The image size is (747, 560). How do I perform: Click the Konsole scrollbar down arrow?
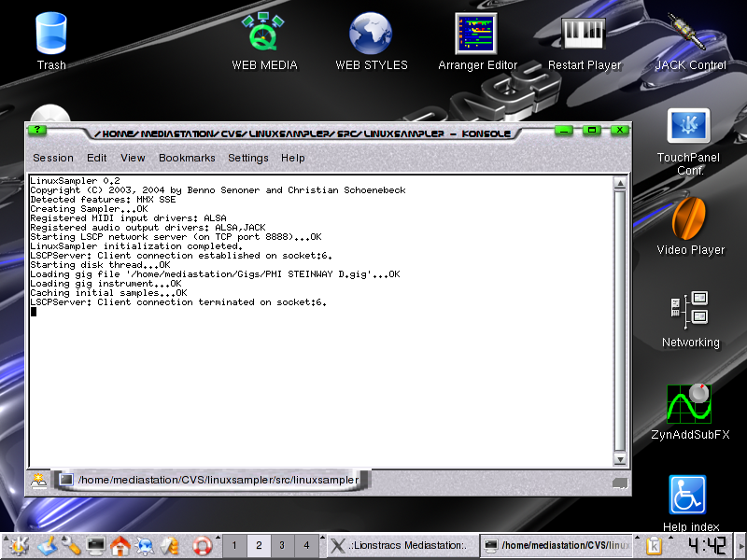tap(620, 459)
